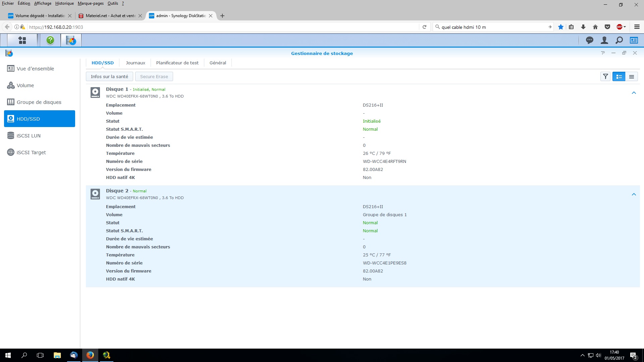Switch to compact list view toggle
Viewport: 644px width, 362px height.
[x=632, y=77]
